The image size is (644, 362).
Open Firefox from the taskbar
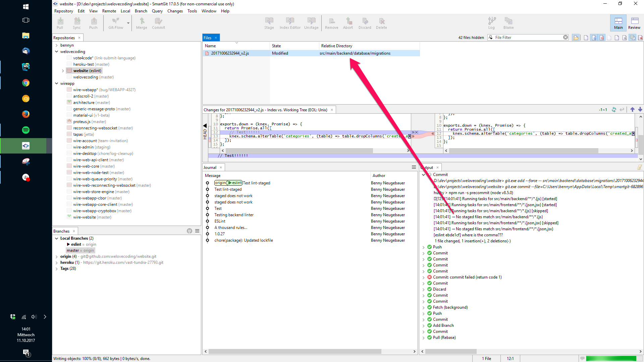coord(26,114)
